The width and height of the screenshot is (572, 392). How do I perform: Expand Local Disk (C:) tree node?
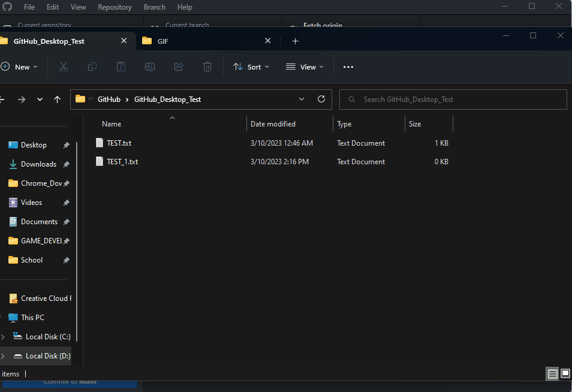point(3,337)
